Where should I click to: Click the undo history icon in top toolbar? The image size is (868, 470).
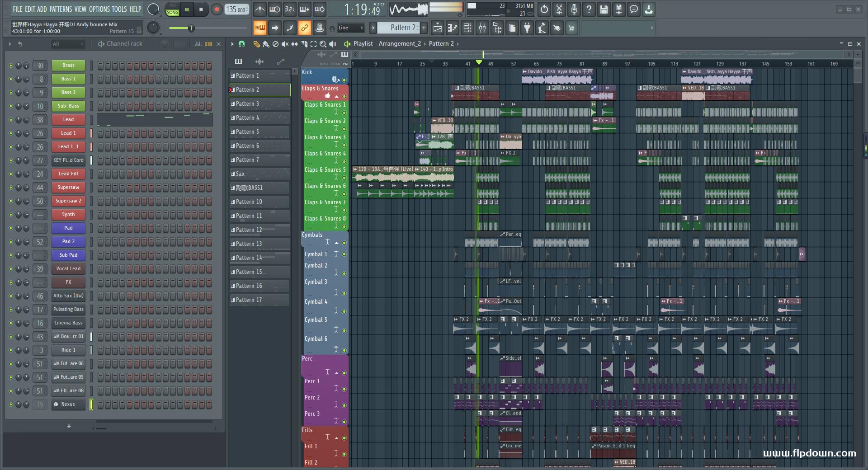click(544, 9)
